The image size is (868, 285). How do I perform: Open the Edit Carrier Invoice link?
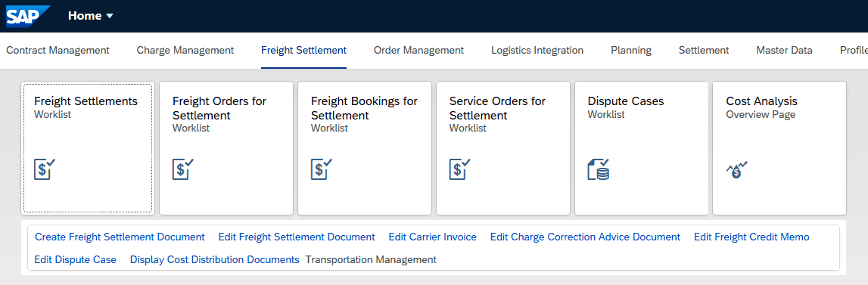[x=432, y=237]
